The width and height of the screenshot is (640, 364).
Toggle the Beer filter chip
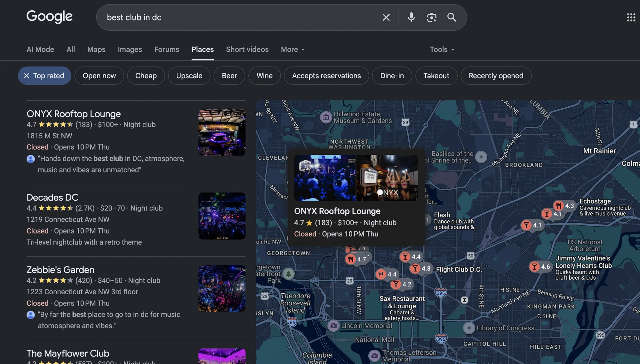tap(229, 76)
